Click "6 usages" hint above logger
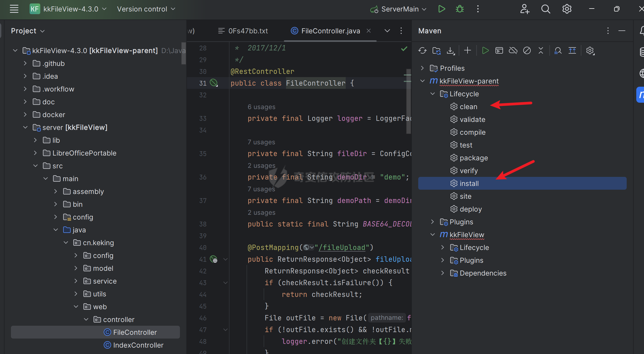Image resolution: width=644 pixels, height=354 pixels. point(261,107)
